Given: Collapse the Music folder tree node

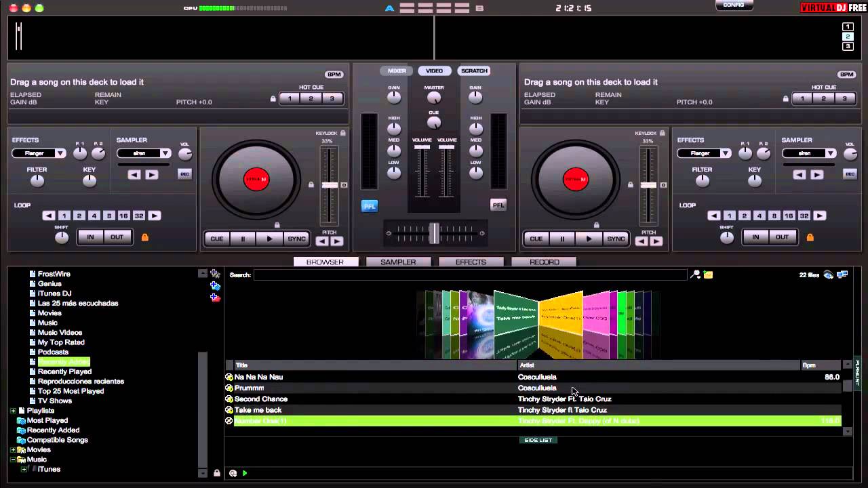Looking at the screenshot, I should click(13, 460).
